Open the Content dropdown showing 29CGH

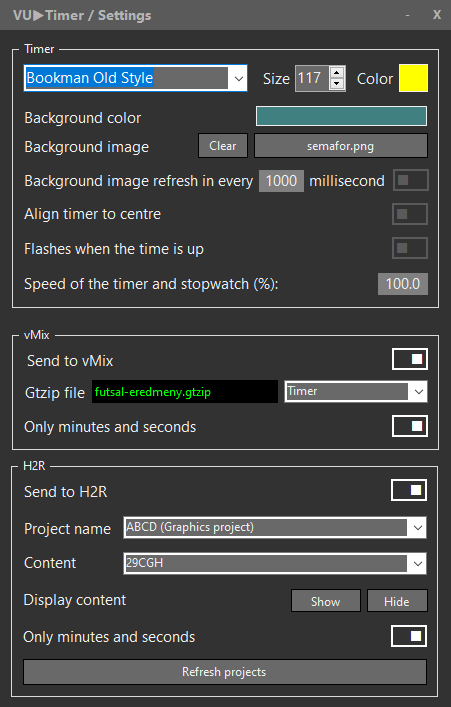(x=275, y=563)
